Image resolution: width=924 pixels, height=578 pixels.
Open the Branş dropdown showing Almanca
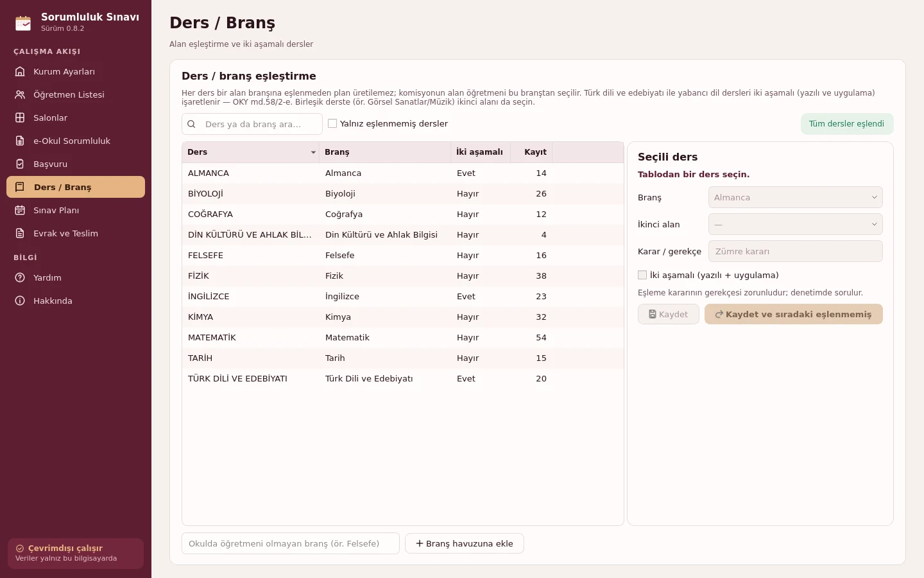pos(796,197)
